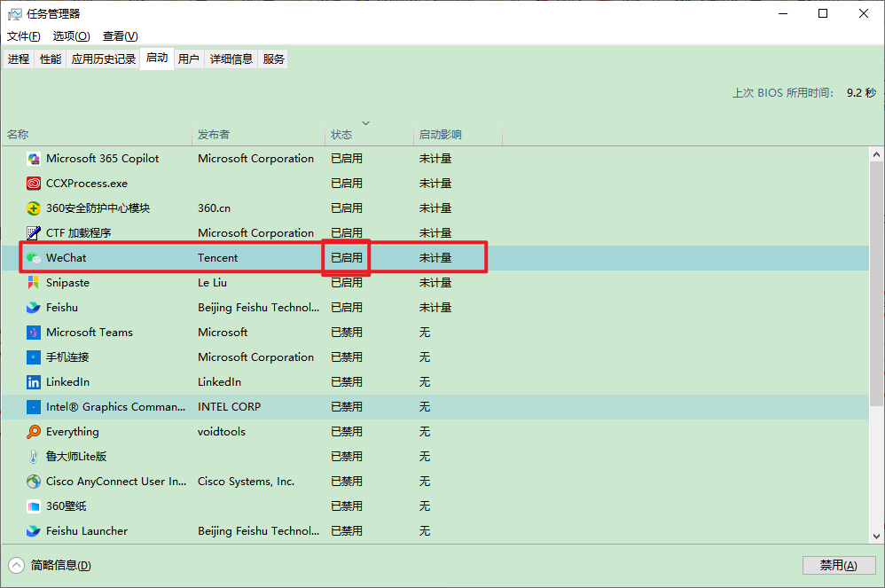
Task: Sort by the 发布者 column header
Action: tap(259, 133)
